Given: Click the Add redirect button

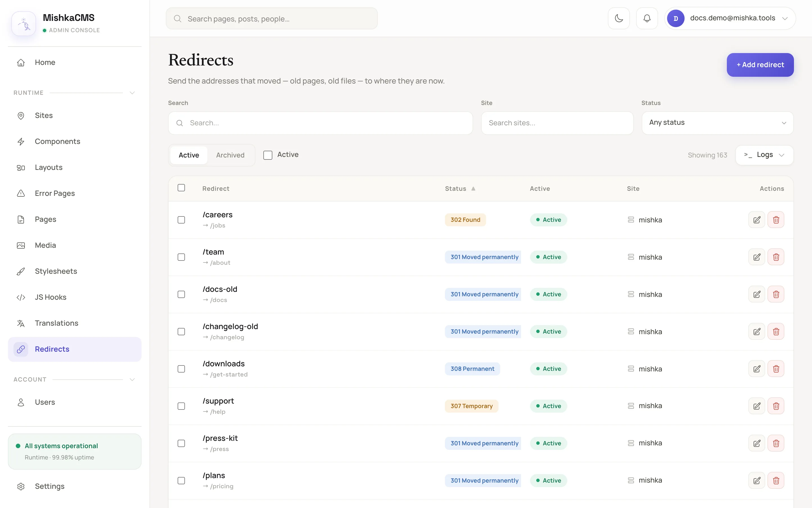Looking at the screenshot, I should (760, 65).
